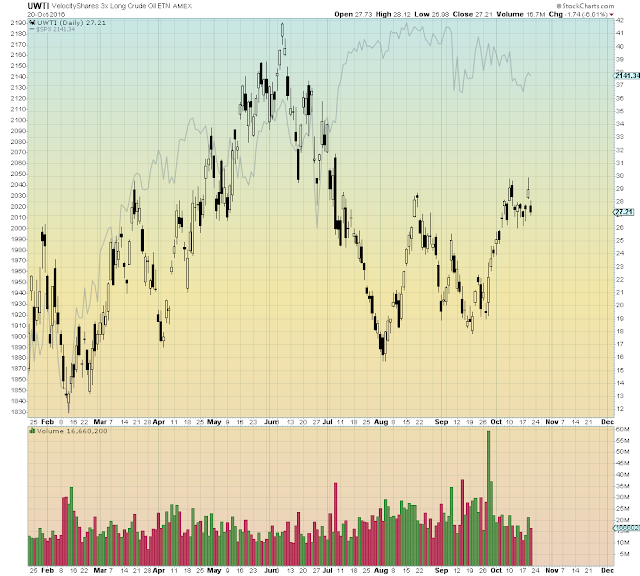Click the Nov label under the price chart
The width and height of the screenshot is (640, 576).
(551, 422)
